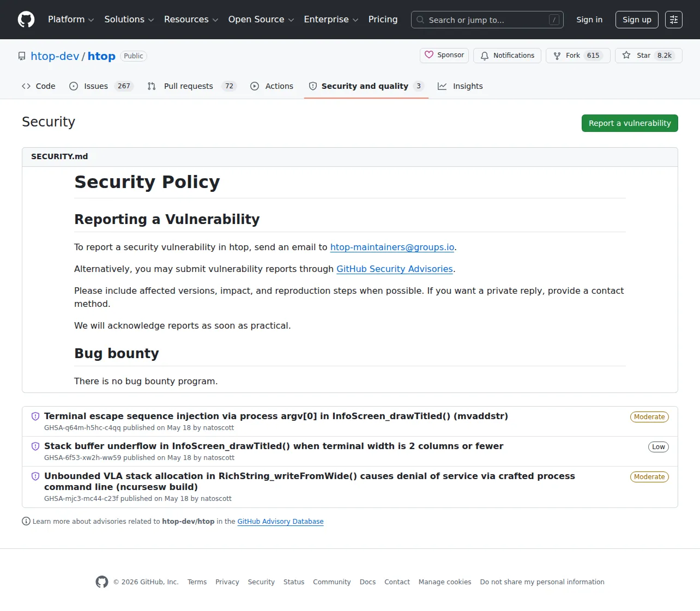Switch to the Insights tab
The image size is (700, 611).
[x=461, y=86]
